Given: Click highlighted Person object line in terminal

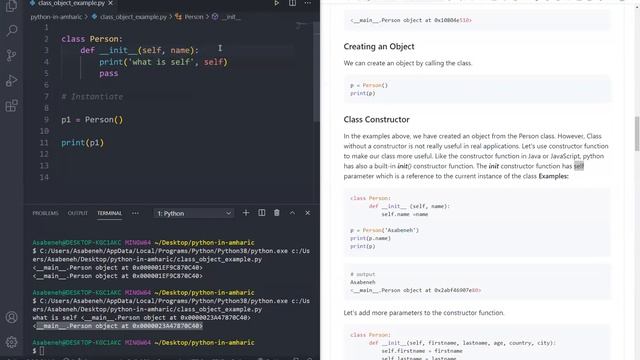Looking at the screenshot, I should coord(118,326).
